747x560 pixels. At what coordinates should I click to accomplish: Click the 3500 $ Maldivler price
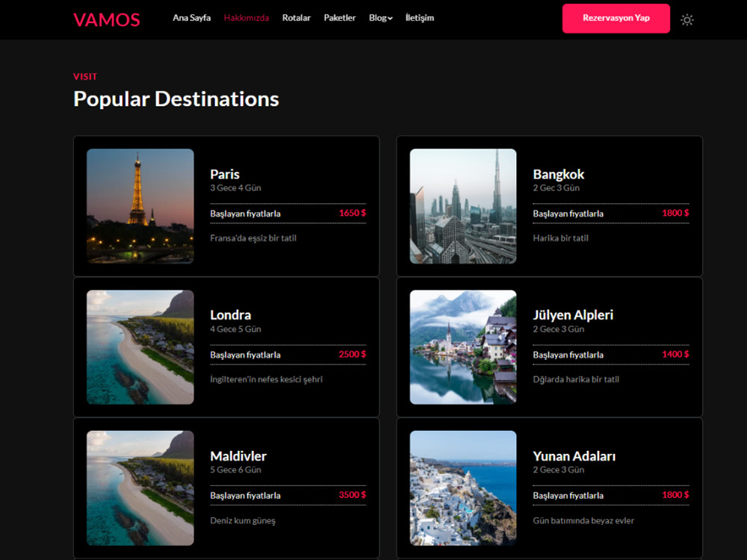coord(353,495)
